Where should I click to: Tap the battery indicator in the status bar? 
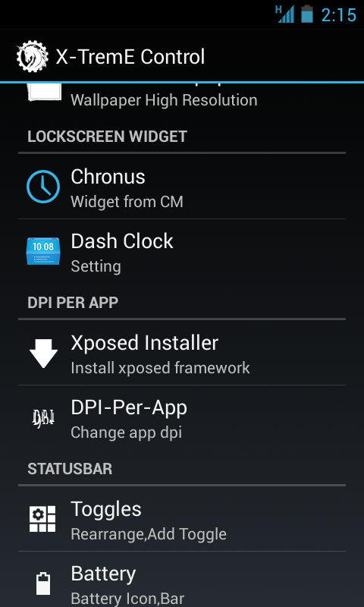tap(307, 14)
